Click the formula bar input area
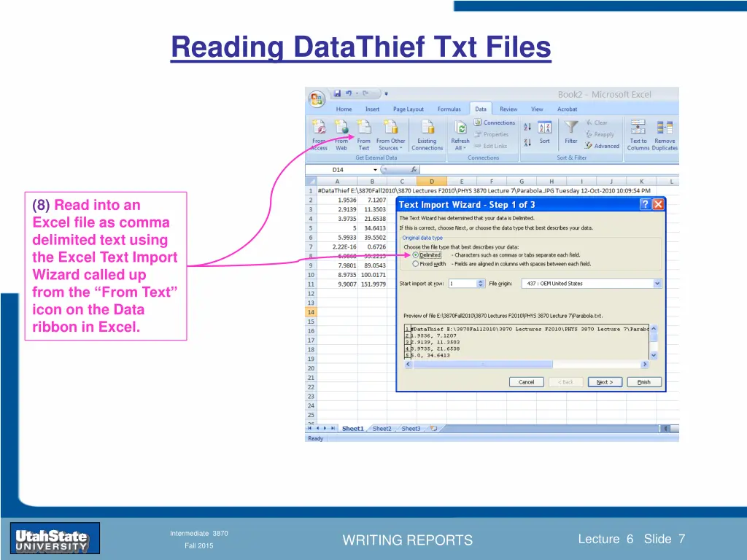747x560 pixels. (549, 169)
